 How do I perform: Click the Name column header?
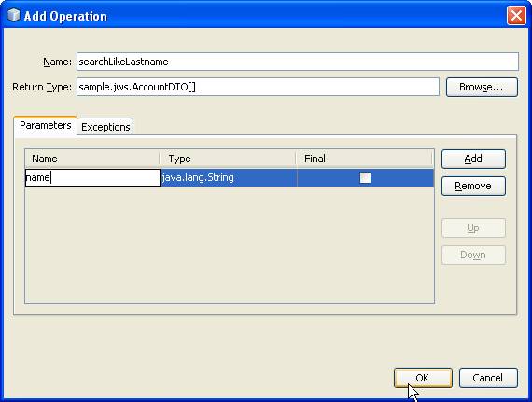click(92, 159)
